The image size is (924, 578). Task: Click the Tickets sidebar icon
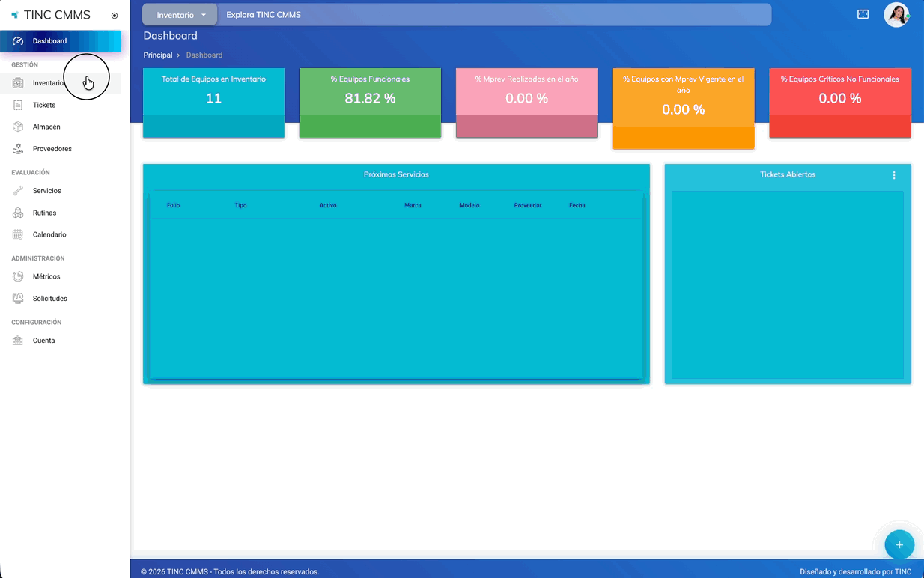coord(18,105)
